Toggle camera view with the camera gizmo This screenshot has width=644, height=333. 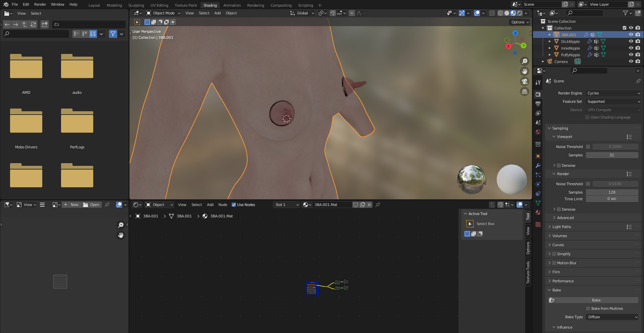[x=525, y=81]
